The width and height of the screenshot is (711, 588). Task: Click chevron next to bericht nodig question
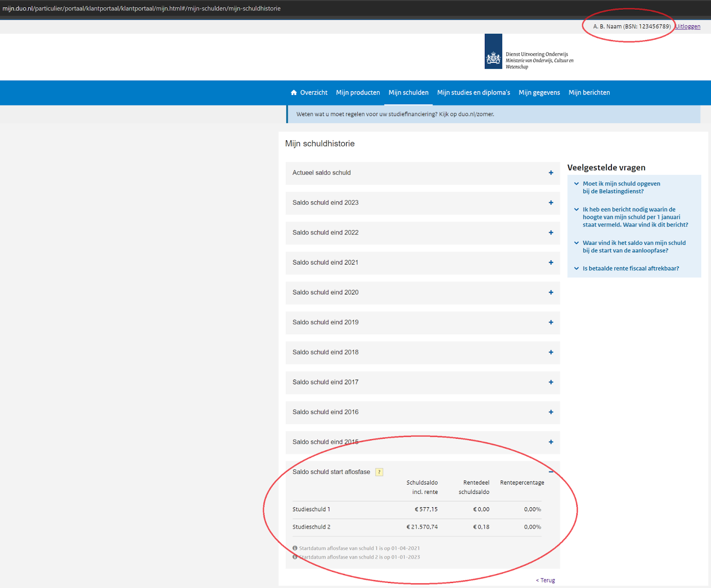pyautogui.click(x=576, y=209)
